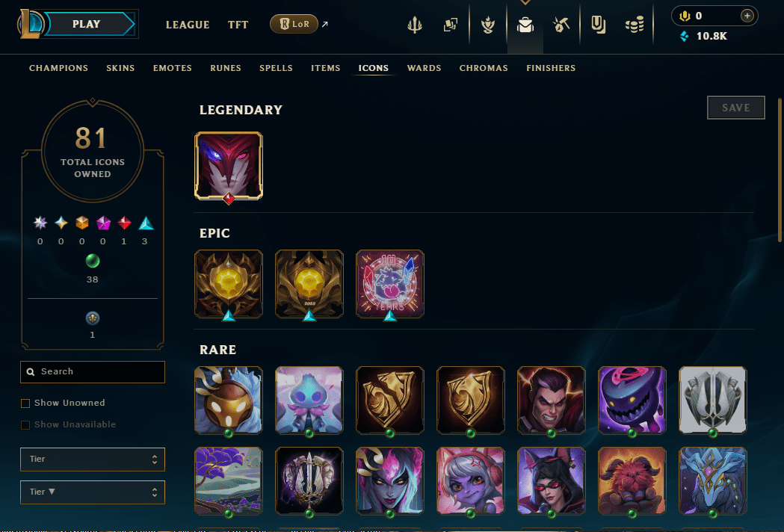Expand the first Tier dropdown

pyautogui.click(x=93, y=460)
